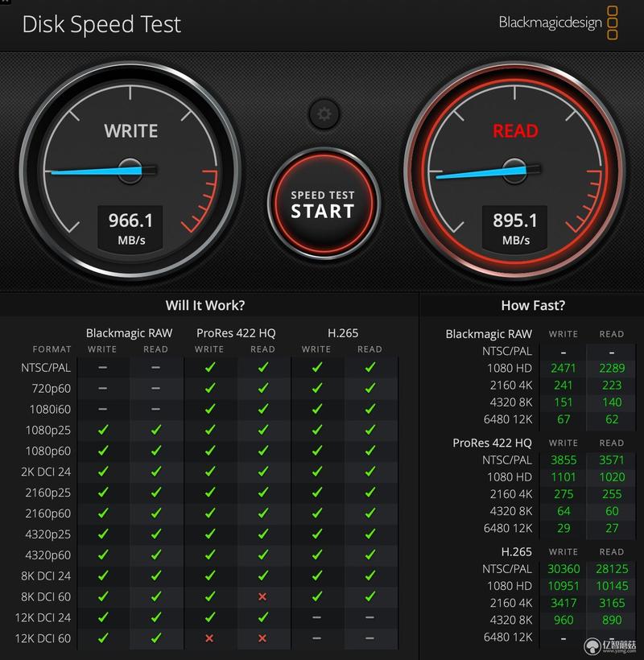Click the red X for ProRes 12K DCI 60 read

[262, 638]
